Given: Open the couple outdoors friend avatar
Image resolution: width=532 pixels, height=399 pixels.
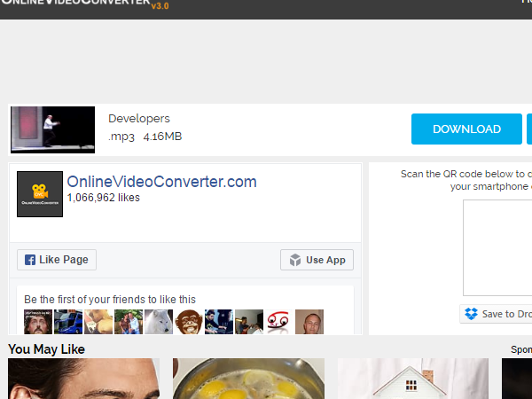Looking at the screenshot, I should pyautogui.click(x=129, y=322).
